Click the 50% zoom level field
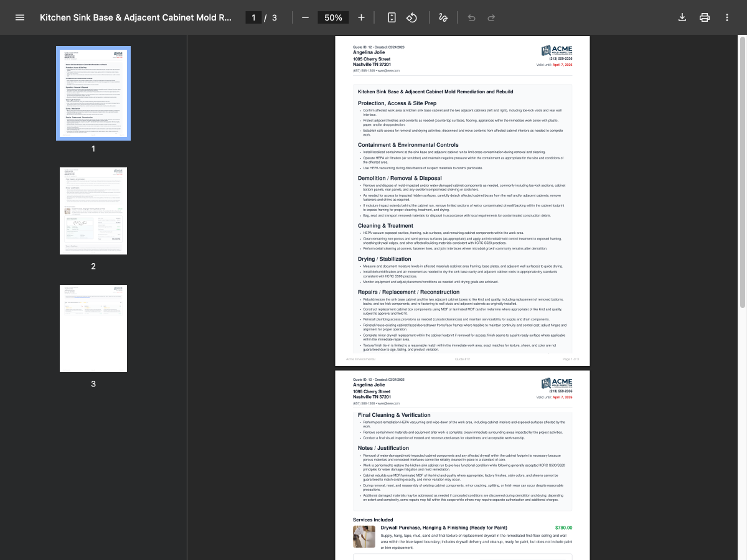This screenshot has width=747, height=560. (x=333, y=17)
